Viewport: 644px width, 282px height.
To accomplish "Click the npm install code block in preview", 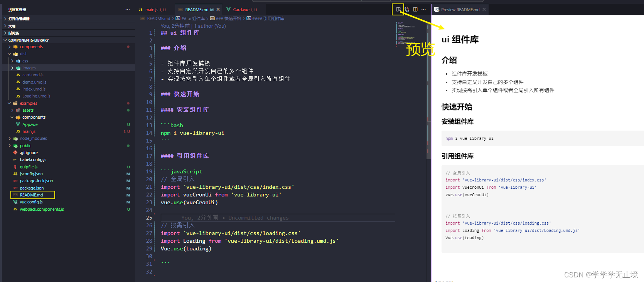I will [543, 138].
